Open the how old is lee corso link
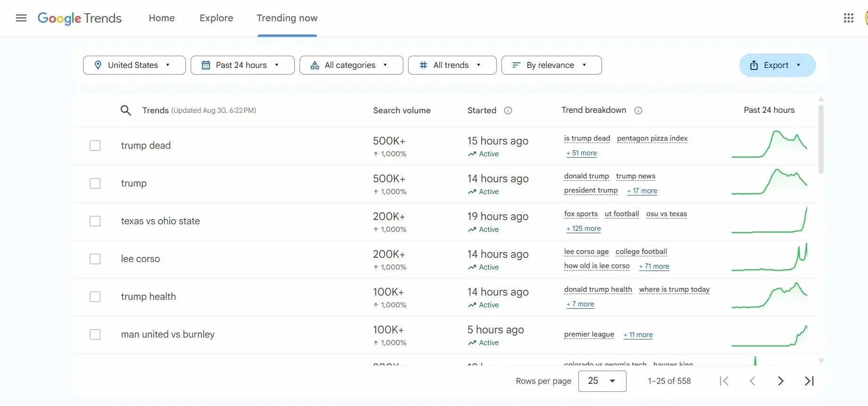 597,266
